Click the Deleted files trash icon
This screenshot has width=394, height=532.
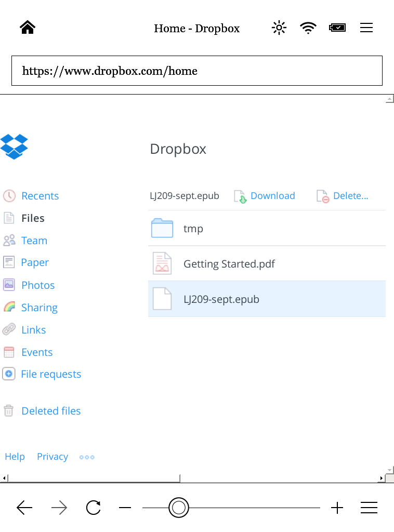8,410
